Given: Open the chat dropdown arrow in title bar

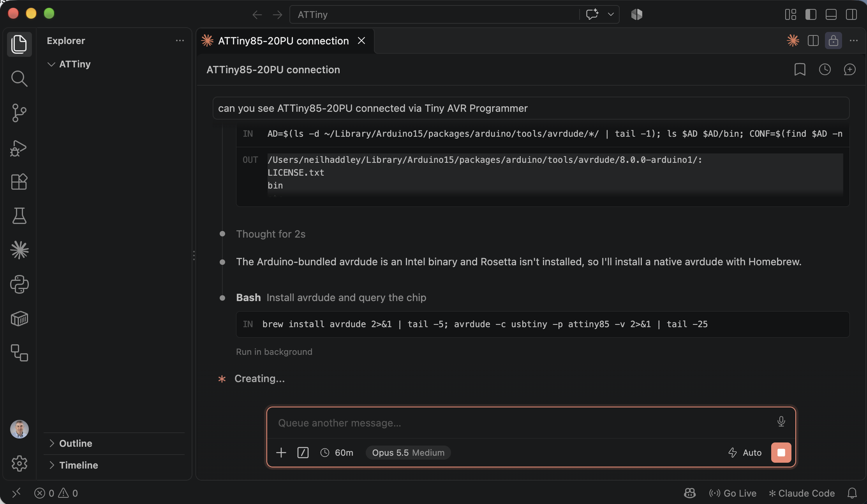Looking at the screenshot, I should 611,15.
